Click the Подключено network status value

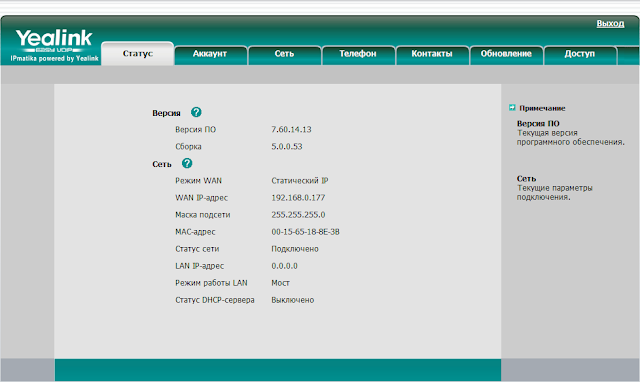(295, 249)
